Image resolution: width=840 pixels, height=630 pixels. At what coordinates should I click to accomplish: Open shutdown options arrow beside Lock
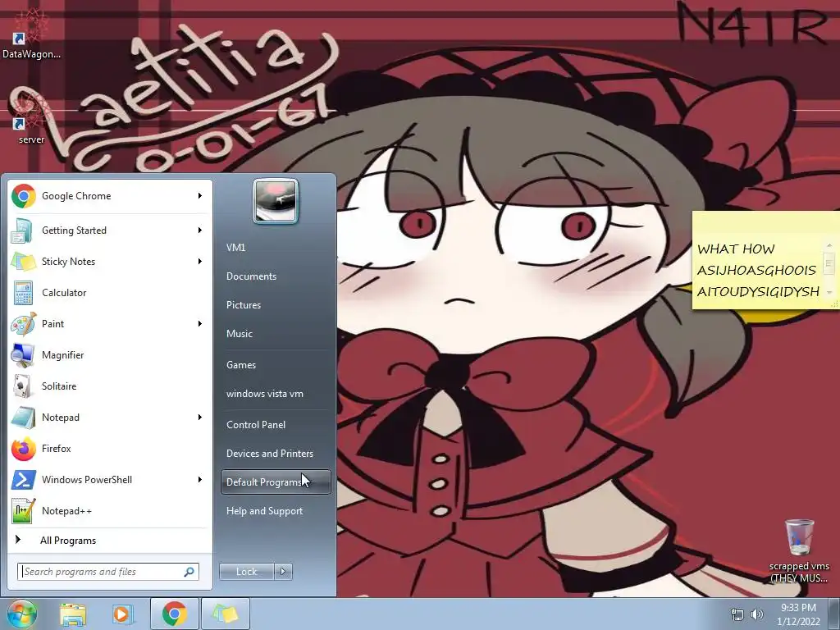pos(283,572)
